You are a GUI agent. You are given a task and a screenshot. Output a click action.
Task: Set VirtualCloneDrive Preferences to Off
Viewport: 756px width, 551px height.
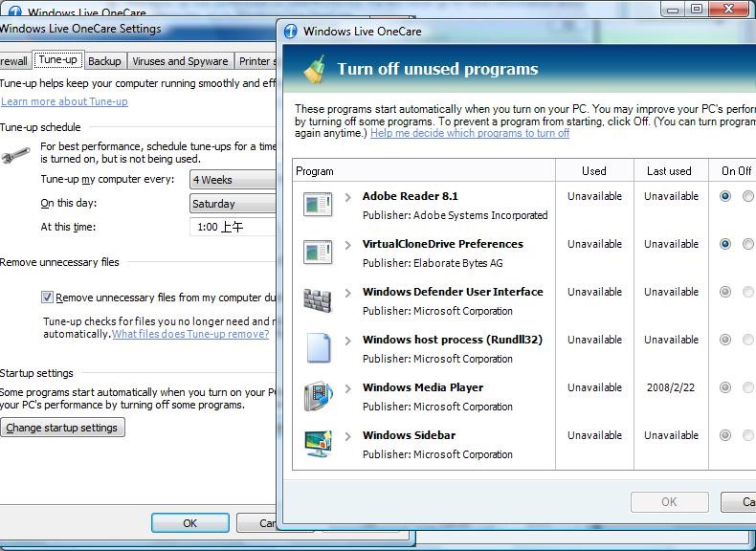click(748, 244)
